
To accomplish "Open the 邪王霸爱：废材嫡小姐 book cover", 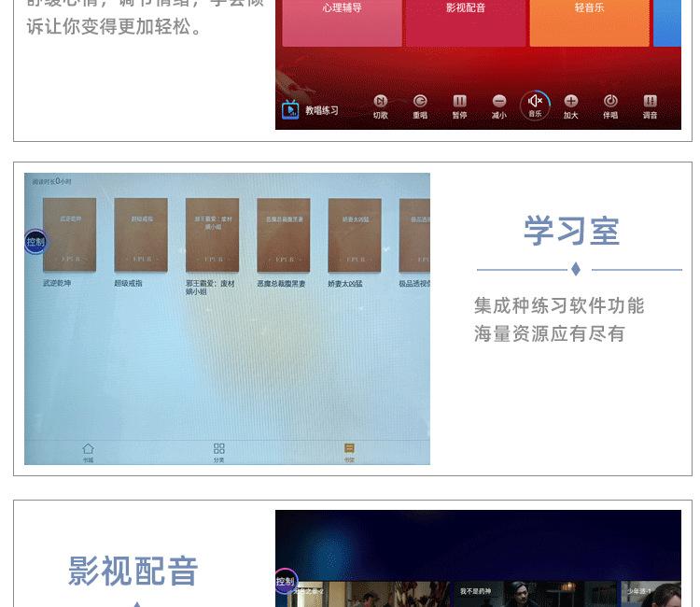I will [x=212, y=235].
